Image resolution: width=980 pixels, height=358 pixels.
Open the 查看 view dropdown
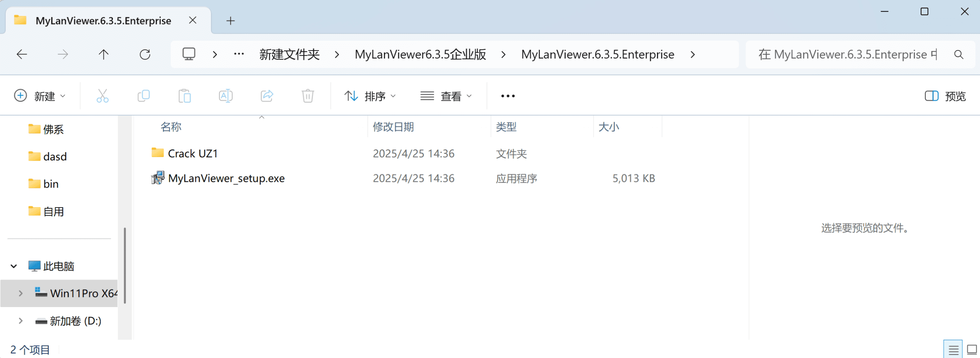coord(446,96)
